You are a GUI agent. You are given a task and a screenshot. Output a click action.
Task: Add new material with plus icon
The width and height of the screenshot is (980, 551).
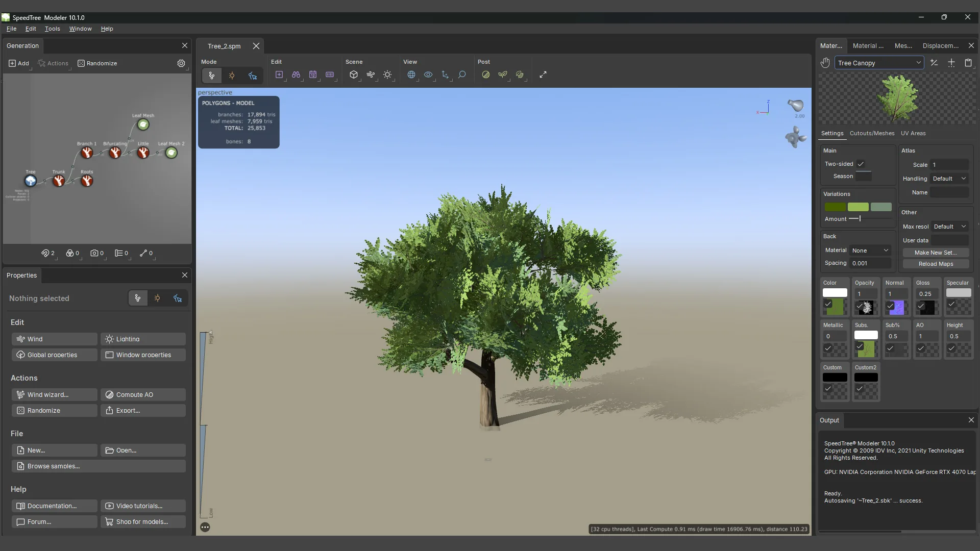click(951, 63)
